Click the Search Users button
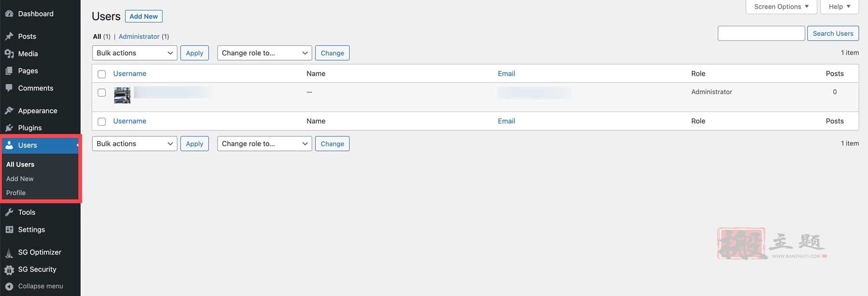 (x=833, y=33)
